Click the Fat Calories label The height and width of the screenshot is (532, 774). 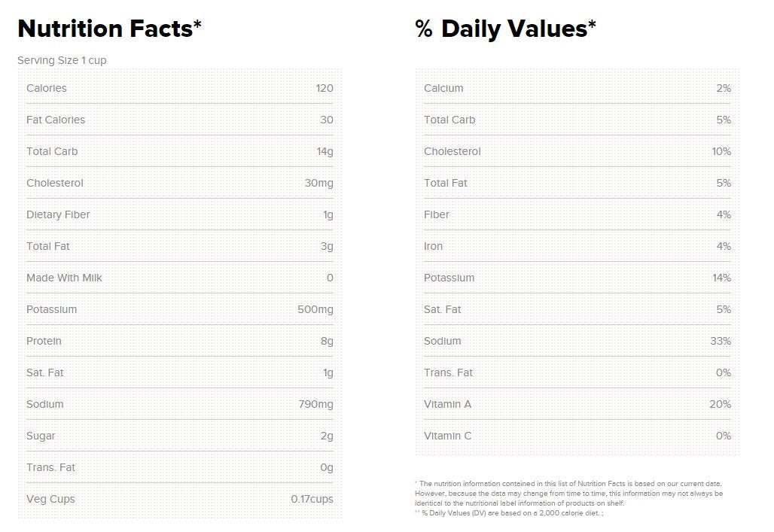coord(56,120)
